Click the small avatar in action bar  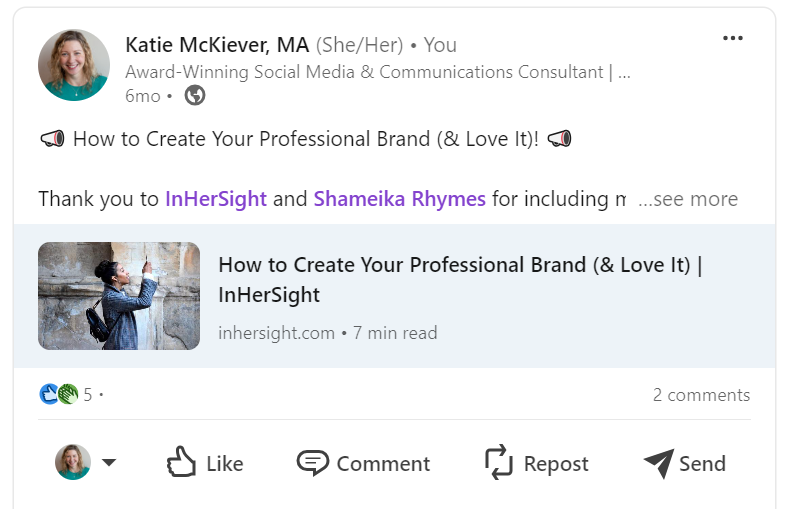click(73, 463)
